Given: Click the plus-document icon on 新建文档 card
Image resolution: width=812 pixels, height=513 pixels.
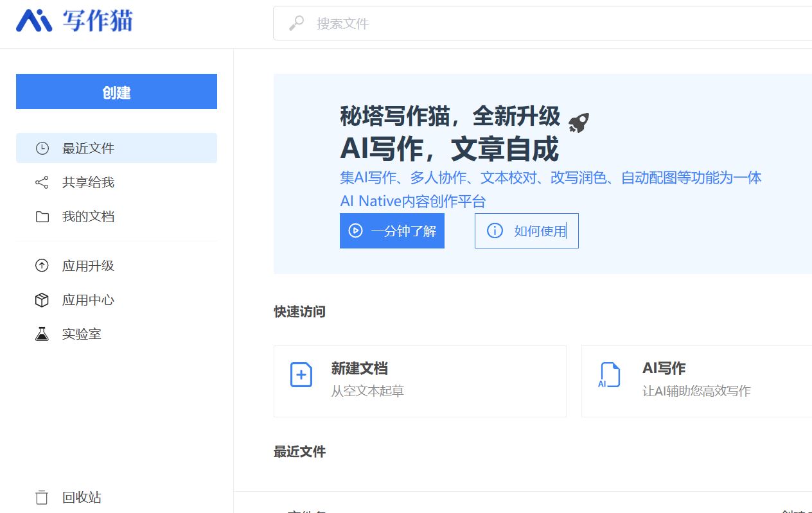Looking at the screenshot, I should (x=301, y=375).
